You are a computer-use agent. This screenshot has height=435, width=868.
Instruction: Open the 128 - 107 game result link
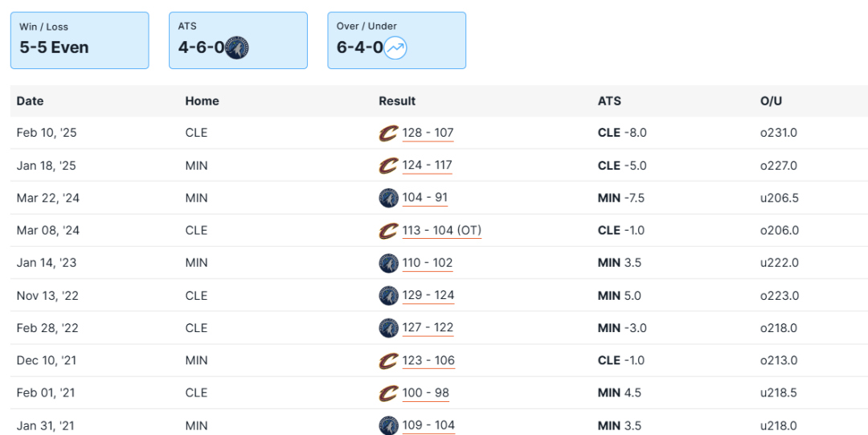pos(428,133)
